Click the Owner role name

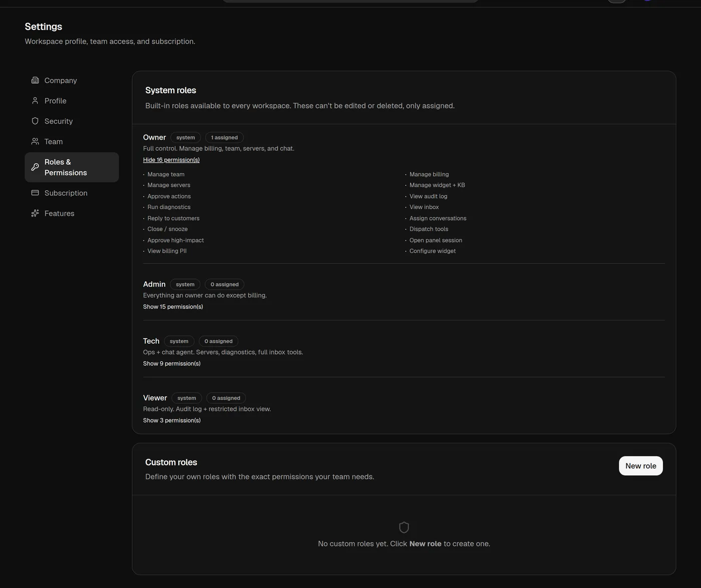154,137
